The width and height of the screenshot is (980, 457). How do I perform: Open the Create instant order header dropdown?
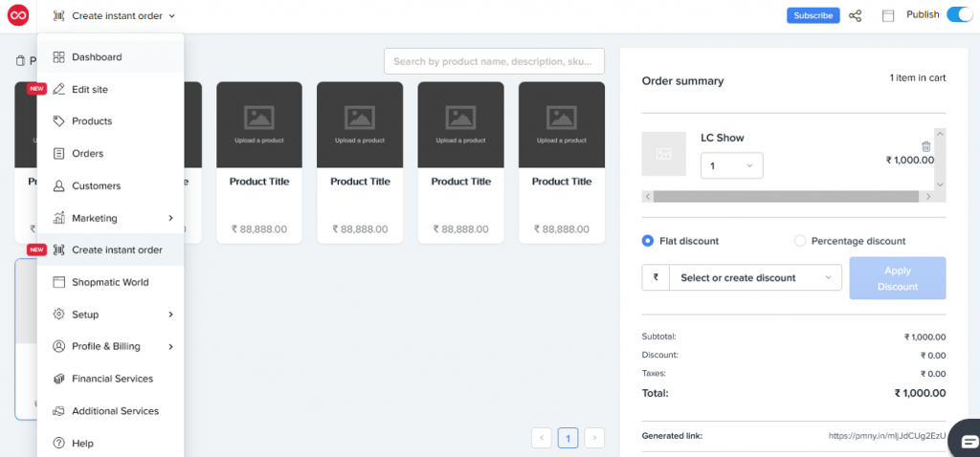[x=115, y=16]
